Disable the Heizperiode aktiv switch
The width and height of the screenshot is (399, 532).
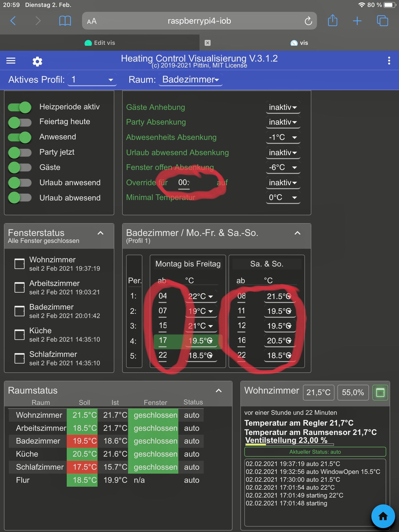20,107
